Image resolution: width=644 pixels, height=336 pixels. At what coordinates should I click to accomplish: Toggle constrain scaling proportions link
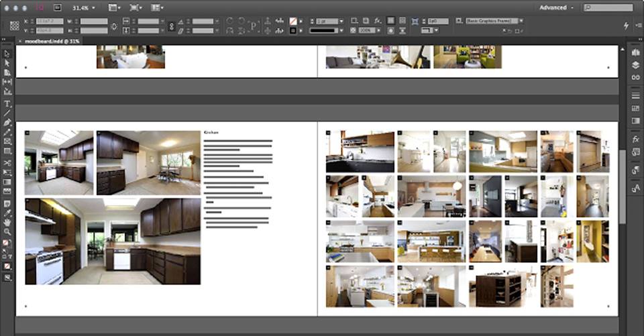171,25
